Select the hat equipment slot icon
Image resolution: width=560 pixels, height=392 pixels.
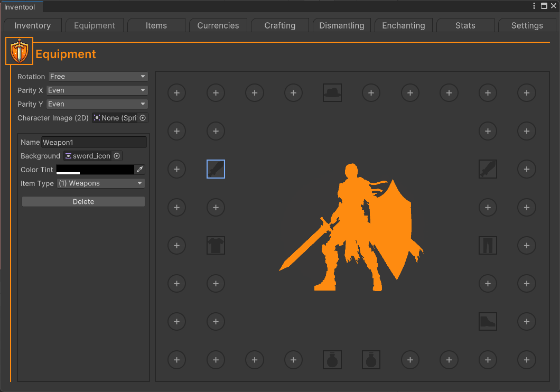332,93
